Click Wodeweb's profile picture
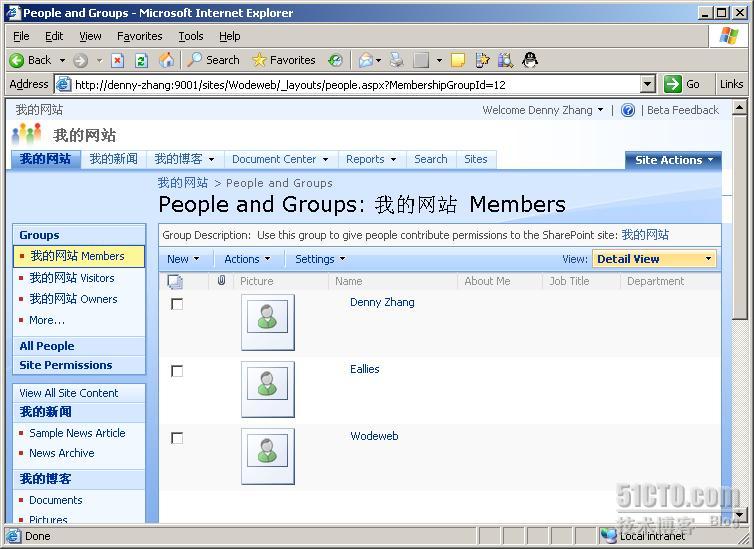The height and width of the screenshot is (549, 754). [x=267, y=456]
